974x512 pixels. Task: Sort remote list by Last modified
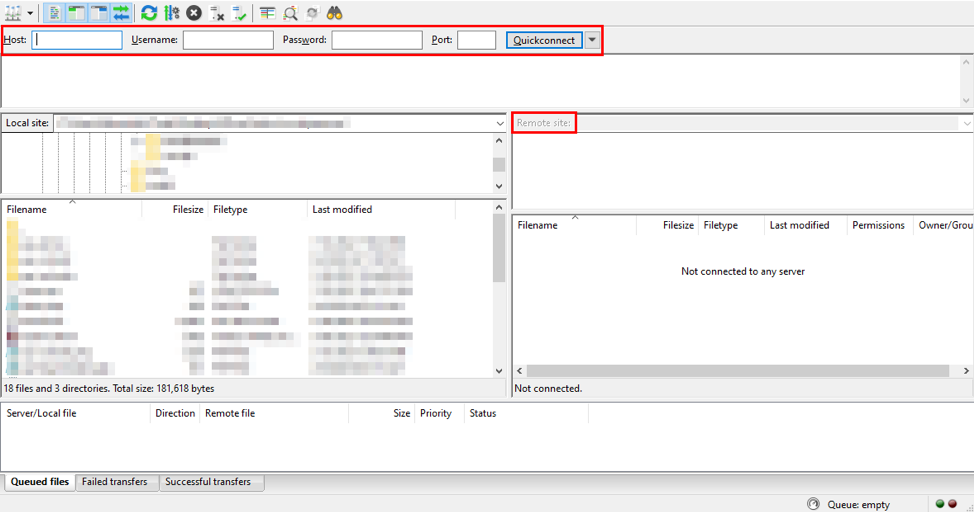(805, 225)
